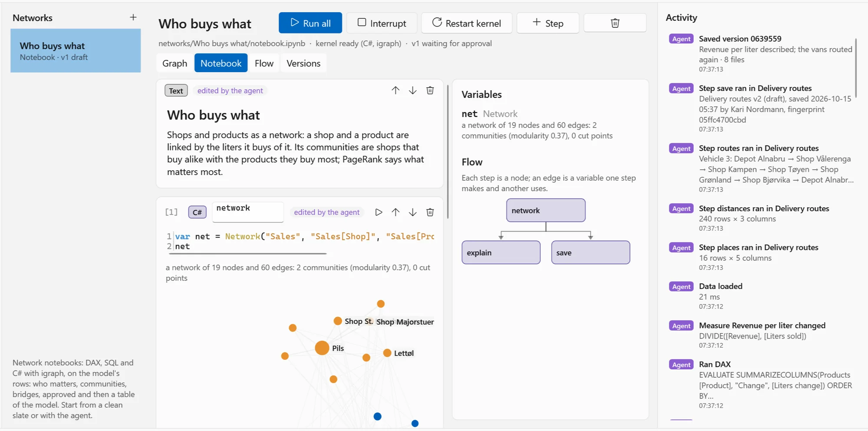Image resolution: width=868 pixels, height=431 pixels.
Task: Click the Text cell type badge
Action: click(176, 90)
